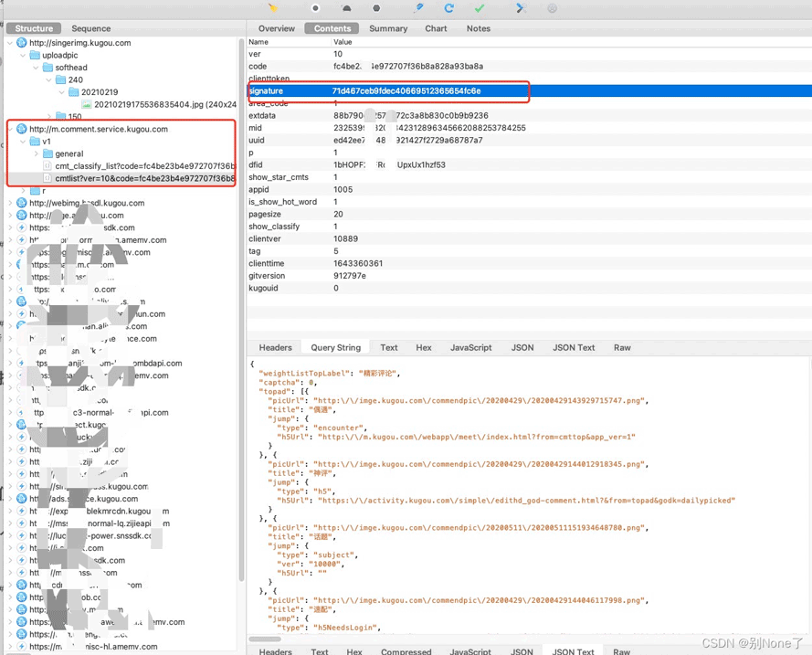The height and width of the screenshot is (655, 812).
Task: Toggle the Record button in toolbar
Action: pos(315,8)
